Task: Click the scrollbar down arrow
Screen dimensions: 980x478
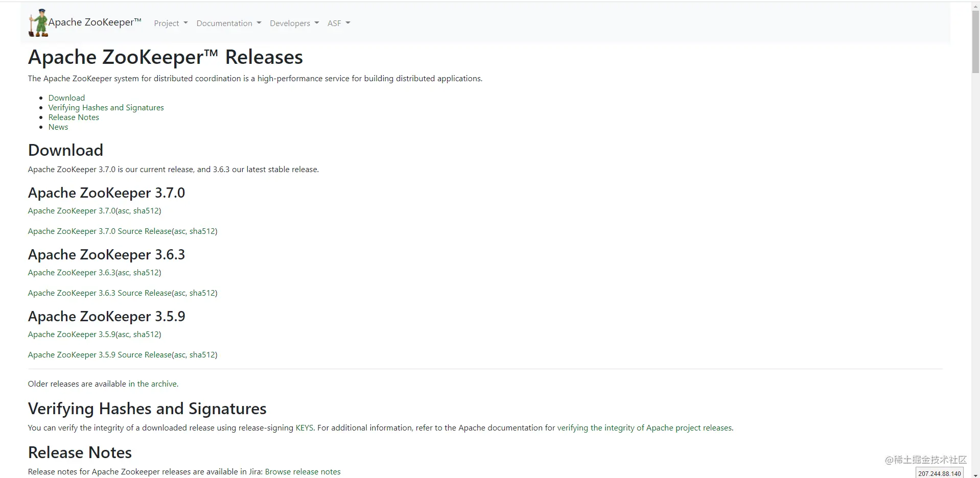Action: (x=975, y=474)
